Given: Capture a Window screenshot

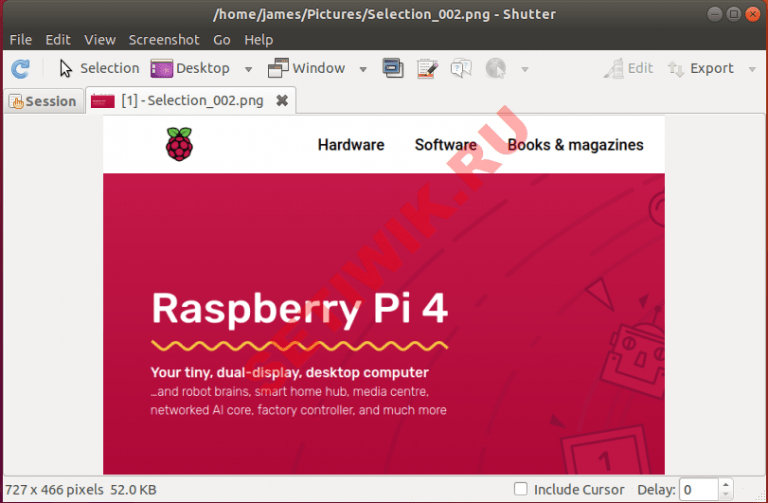Looking at the screenshot, I should tap(306, 69).
